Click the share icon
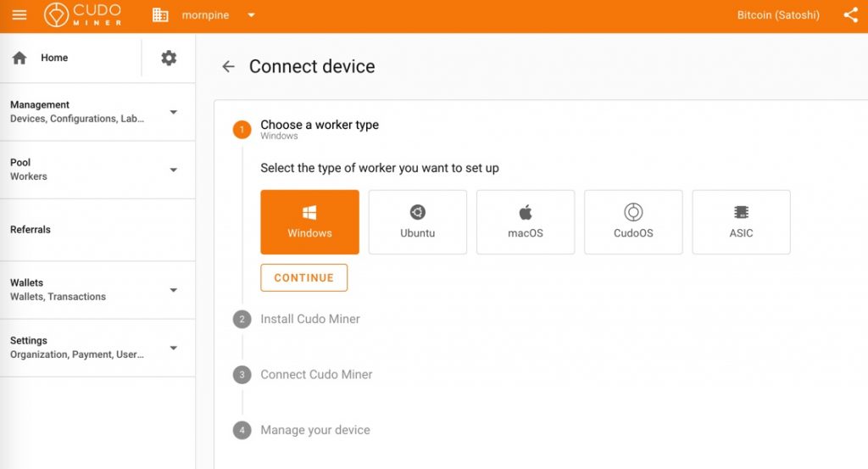Viewport: 868px width, 469px height. [850, 15]
